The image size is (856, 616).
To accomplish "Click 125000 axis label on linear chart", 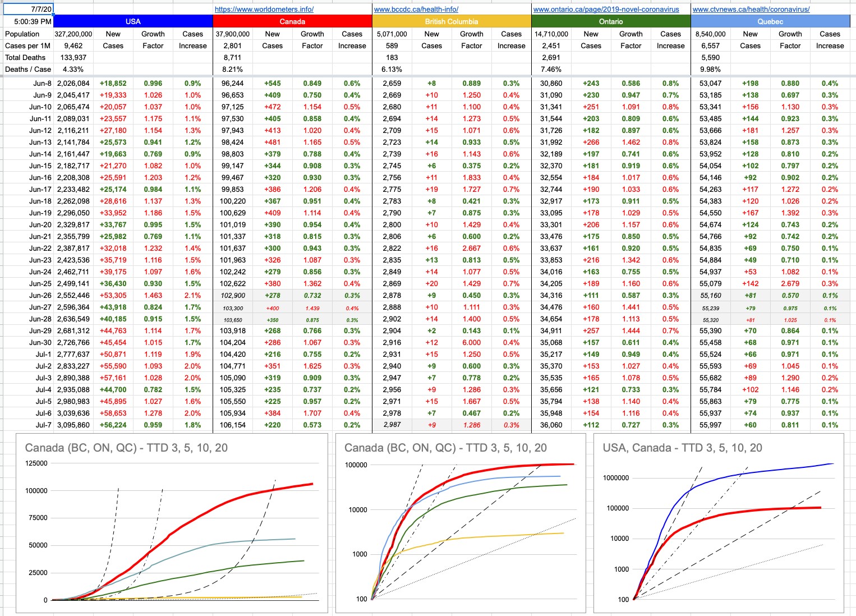I will (36, 463).
